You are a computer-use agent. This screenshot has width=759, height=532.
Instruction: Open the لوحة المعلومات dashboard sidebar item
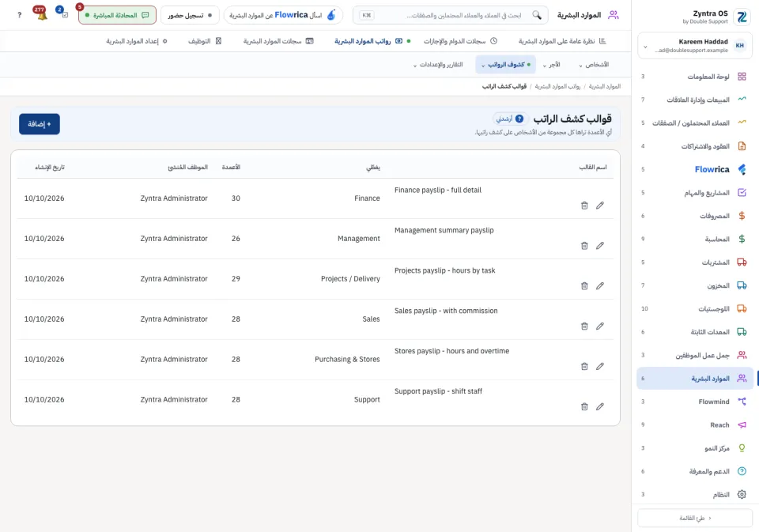click(x=695, y=77)
